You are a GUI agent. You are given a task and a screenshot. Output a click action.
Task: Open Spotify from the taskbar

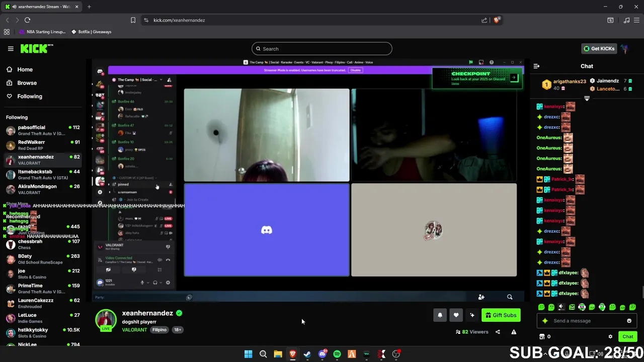337,354
